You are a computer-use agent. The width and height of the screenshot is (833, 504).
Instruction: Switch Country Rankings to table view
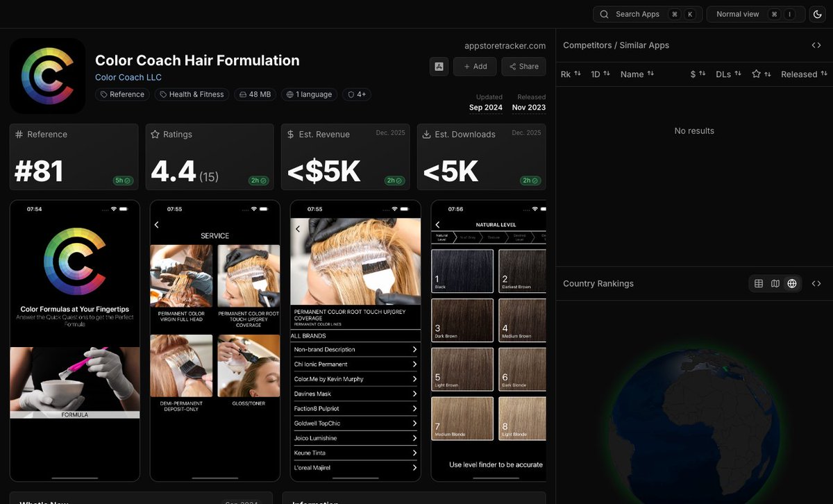tap(759, 283)
